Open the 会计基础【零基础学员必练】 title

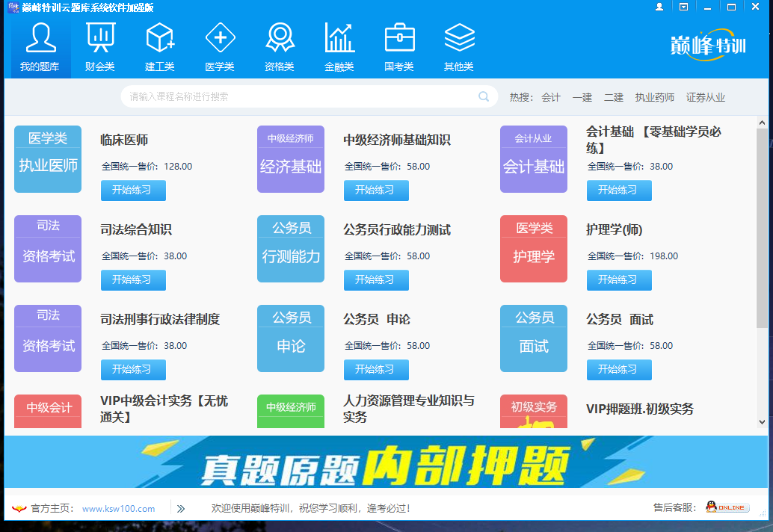pos(653,140)
